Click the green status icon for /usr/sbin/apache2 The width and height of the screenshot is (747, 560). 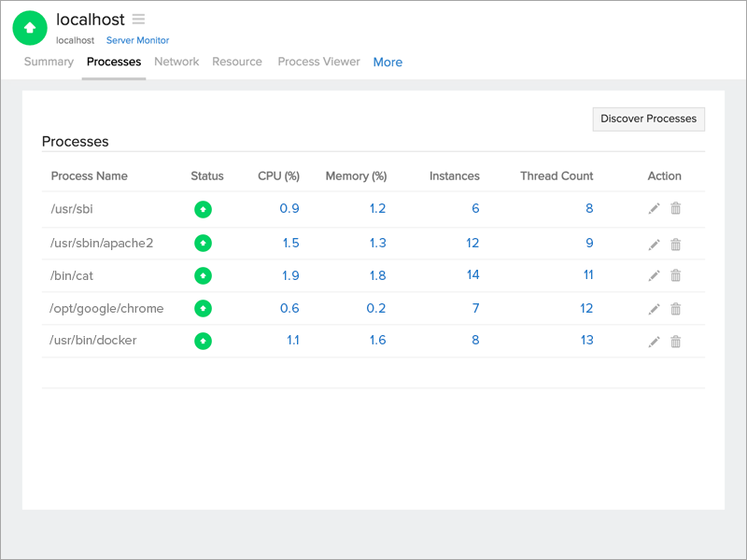pos(204,242)
